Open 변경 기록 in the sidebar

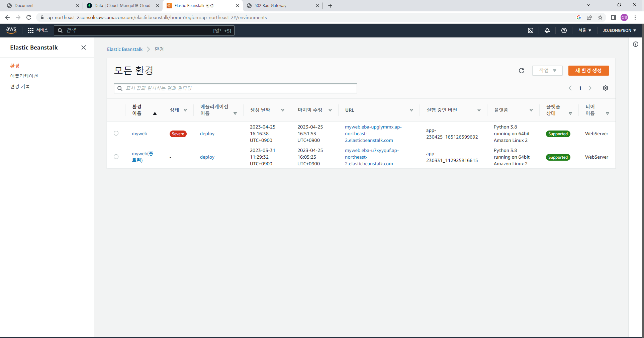[x=20, y=87]
